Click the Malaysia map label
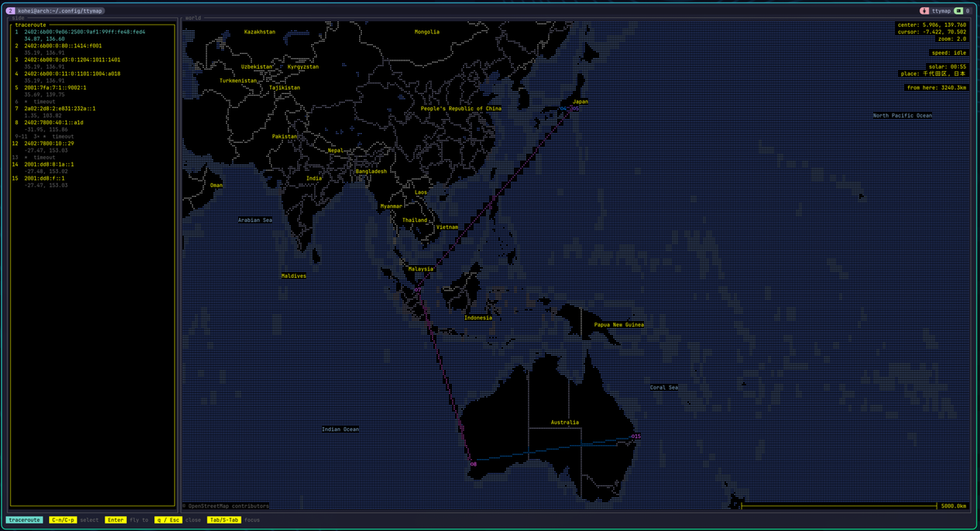This screenshot has width=980, height=531. click(421, 269)
